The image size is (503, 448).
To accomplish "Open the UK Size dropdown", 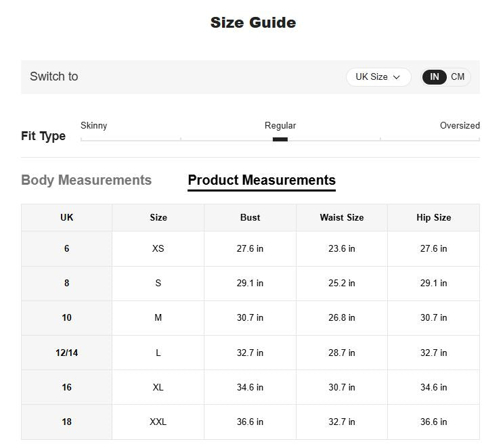I will (x=378, y=77).
